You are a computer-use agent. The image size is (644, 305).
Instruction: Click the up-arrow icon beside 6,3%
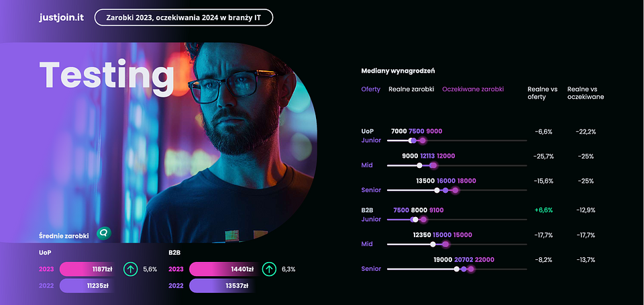click(269, 269)
